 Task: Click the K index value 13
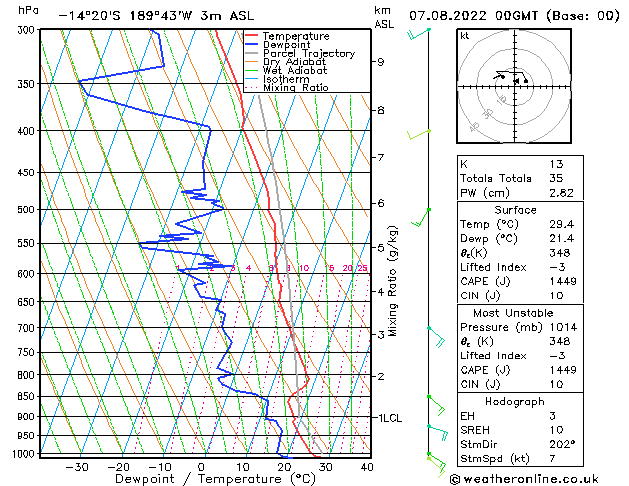coord(556,164)
